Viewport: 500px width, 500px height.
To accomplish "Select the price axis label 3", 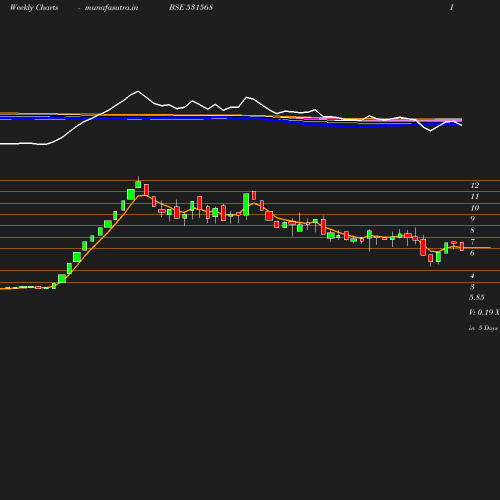I will click(x=472, y=287).
